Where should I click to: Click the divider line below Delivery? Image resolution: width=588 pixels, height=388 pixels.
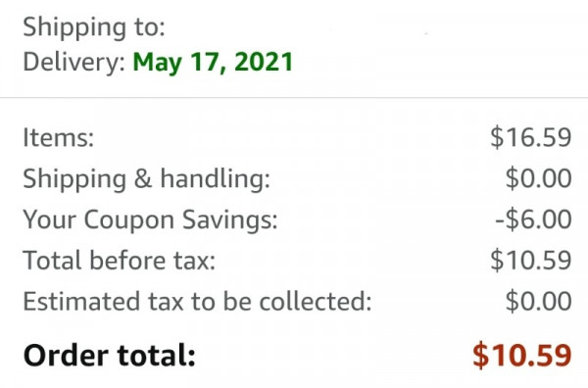point(294,97)
